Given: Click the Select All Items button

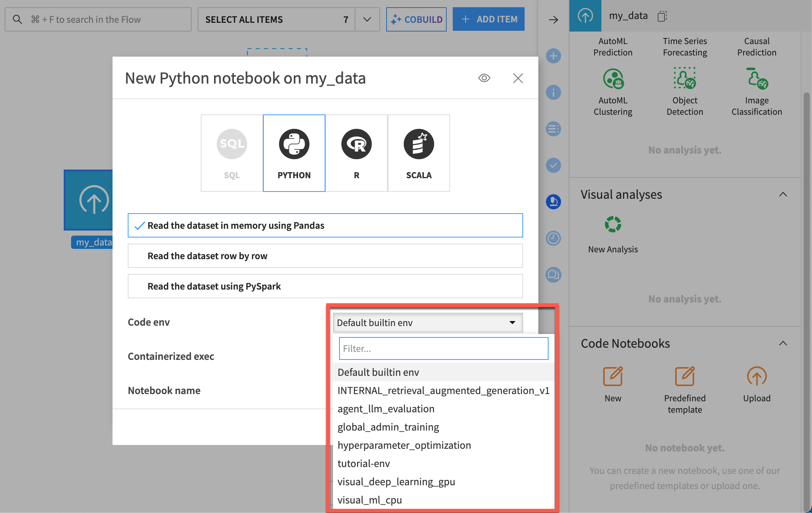Looking at the screenshot, I should (x=276, y=19).
